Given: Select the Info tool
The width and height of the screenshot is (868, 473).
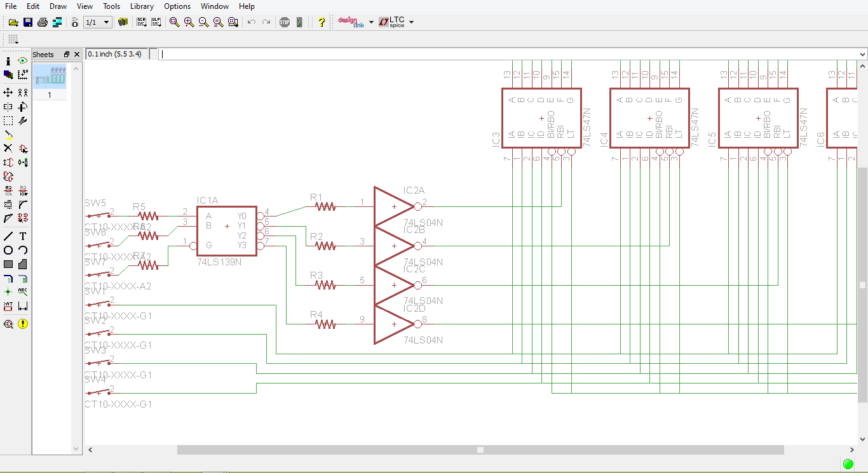Looking at the screenshot, I should pyautogui.click(x=8, y=61).
